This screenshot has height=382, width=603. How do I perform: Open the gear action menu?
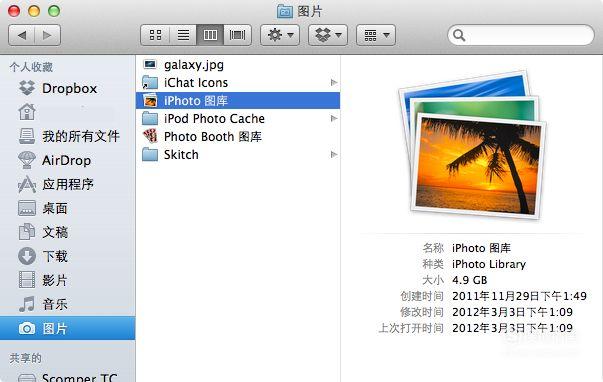pyautogui.click(x=280, y=35)
